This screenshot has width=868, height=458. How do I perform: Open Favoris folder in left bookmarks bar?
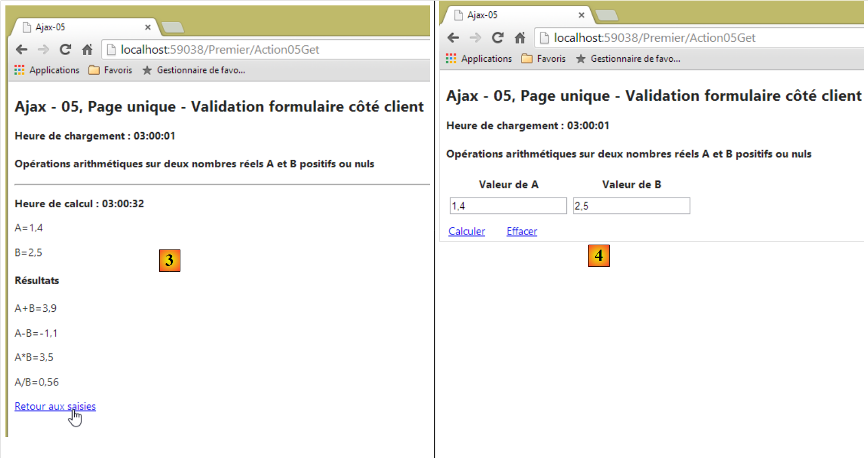point(111,70)
